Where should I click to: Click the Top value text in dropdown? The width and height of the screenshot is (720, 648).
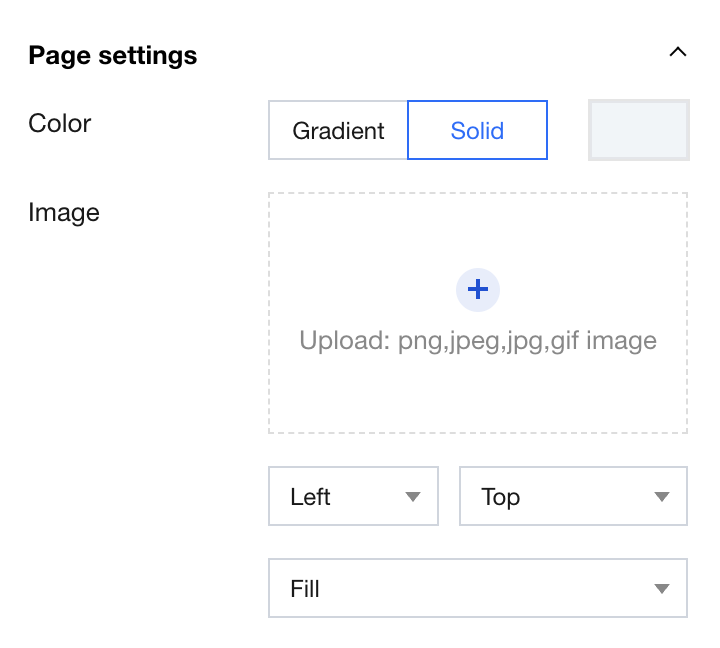(x=500, y=497)
